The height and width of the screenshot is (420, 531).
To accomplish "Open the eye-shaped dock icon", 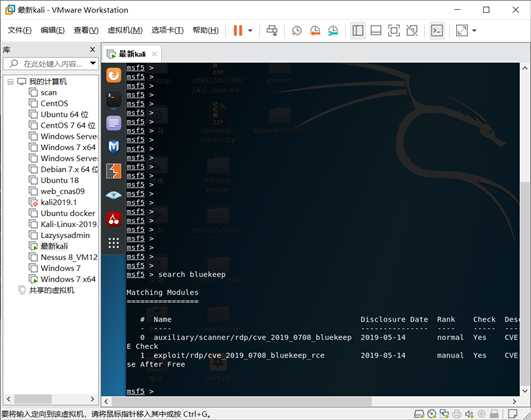I will 113,195.
